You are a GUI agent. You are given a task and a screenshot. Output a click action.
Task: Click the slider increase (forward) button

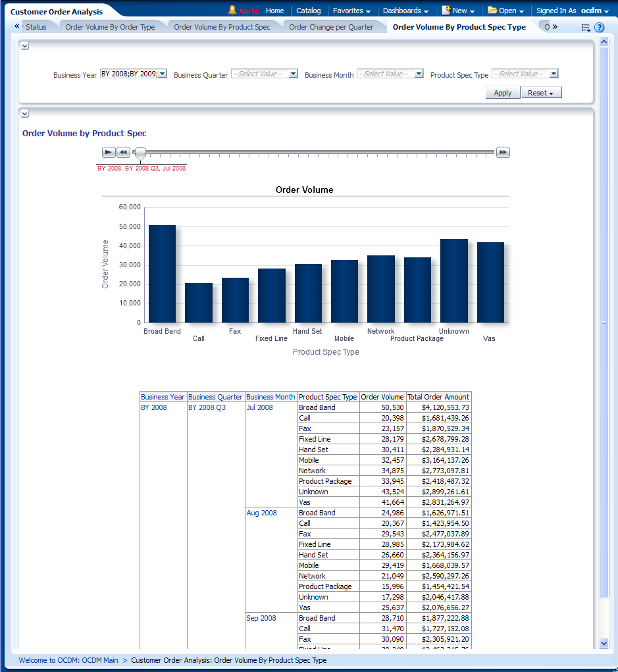tap(503, 153)
